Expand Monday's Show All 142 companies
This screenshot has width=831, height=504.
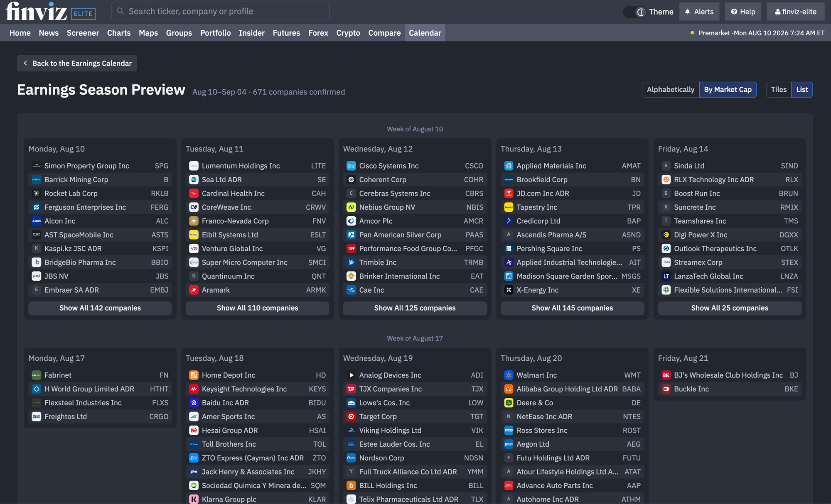pyautogui.click(x=100, y=308)
